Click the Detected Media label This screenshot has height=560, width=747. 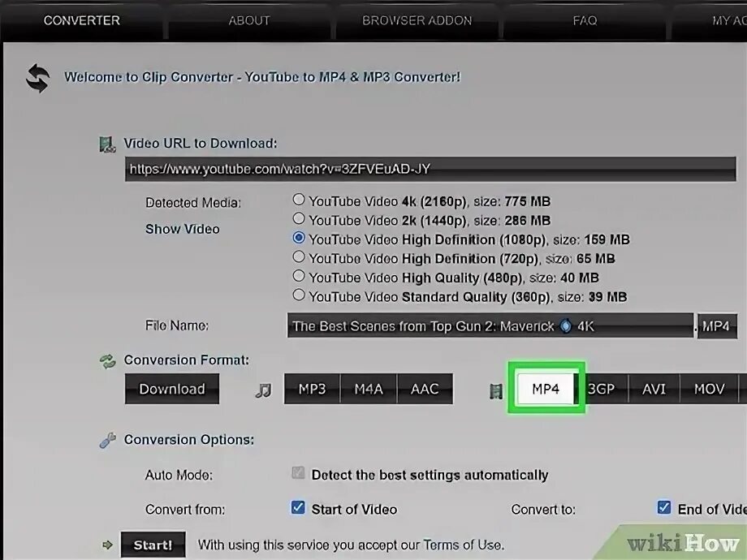193,203
